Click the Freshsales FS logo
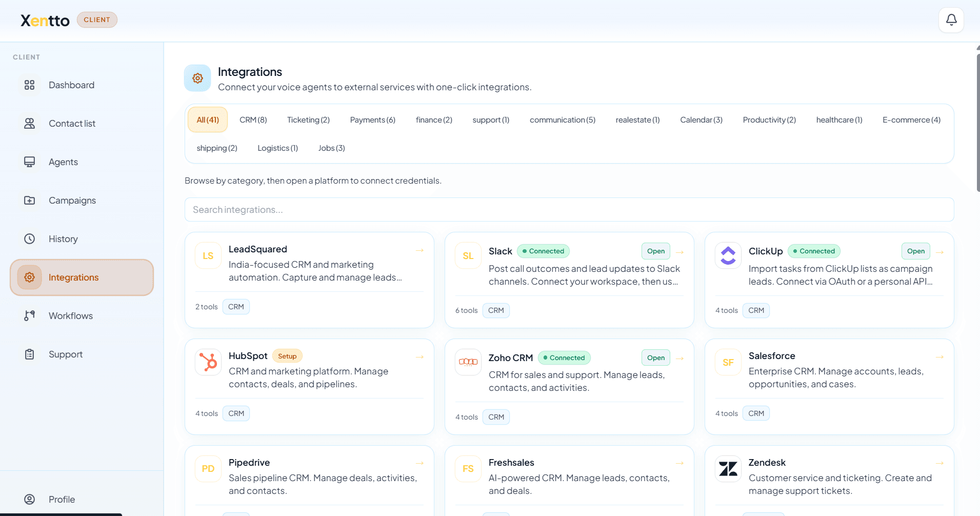This screenshot has width=980, height=516. tap(468, 469)
